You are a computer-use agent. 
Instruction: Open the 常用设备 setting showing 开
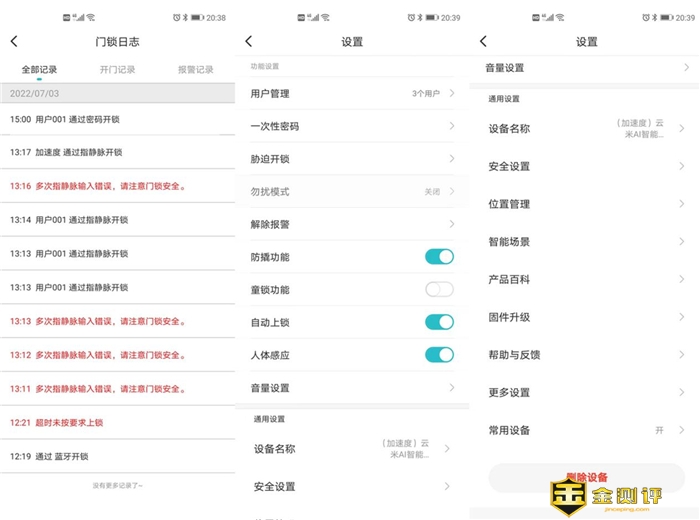click(586, 430)
